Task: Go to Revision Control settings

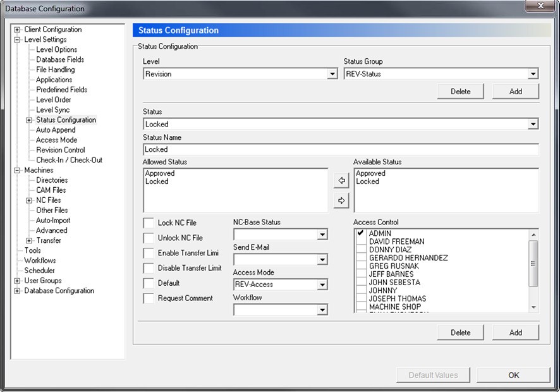Action: click(x=60, y=150)
